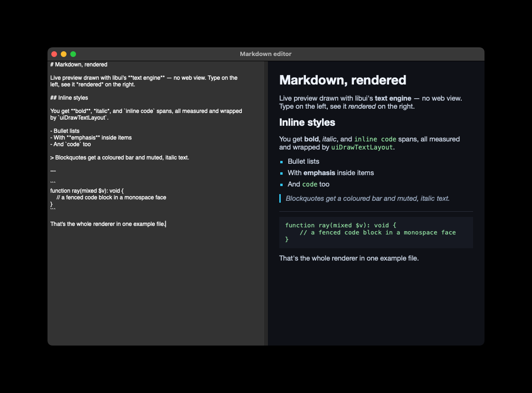Click bold 'text engine' in the preview

point(393,98)
